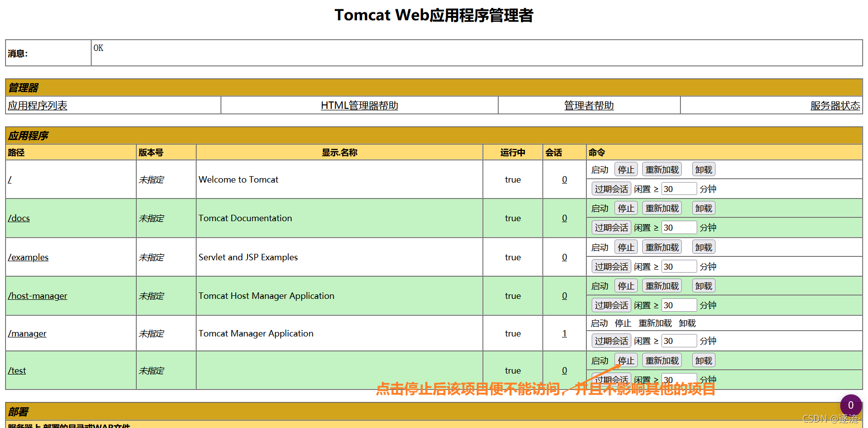
Task: Click the 运行中 column header
Action: [512, 152]
